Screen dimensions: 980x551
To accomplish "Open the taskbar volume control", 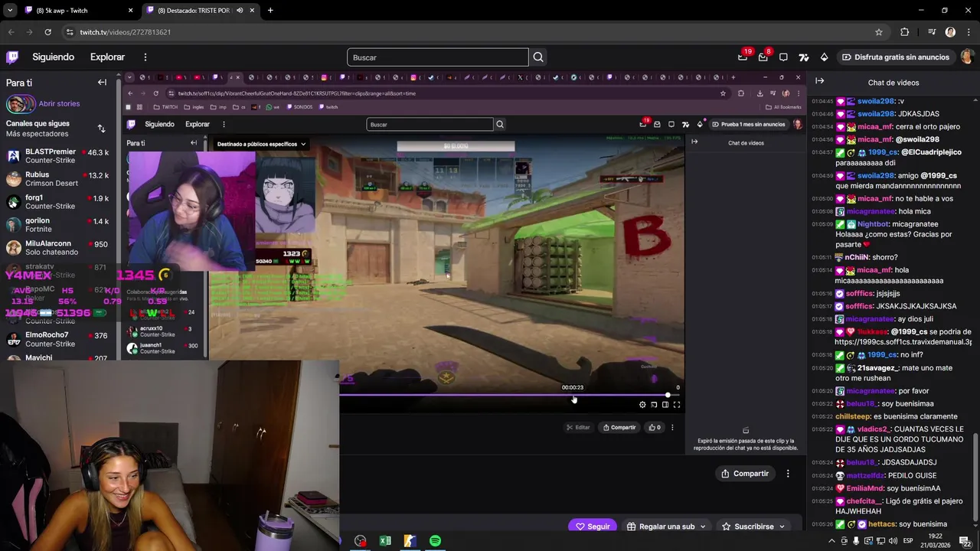I will (x=893, y=541).
